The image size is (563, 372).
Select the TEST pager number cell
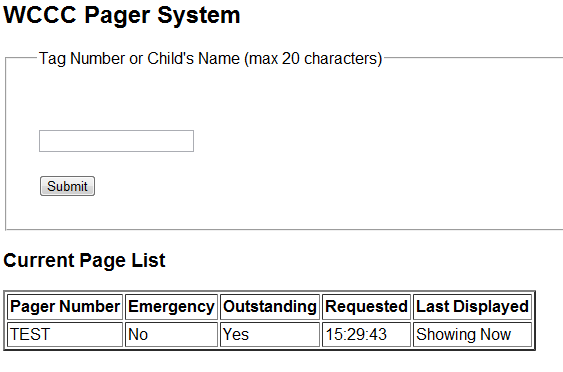[65, 334]
